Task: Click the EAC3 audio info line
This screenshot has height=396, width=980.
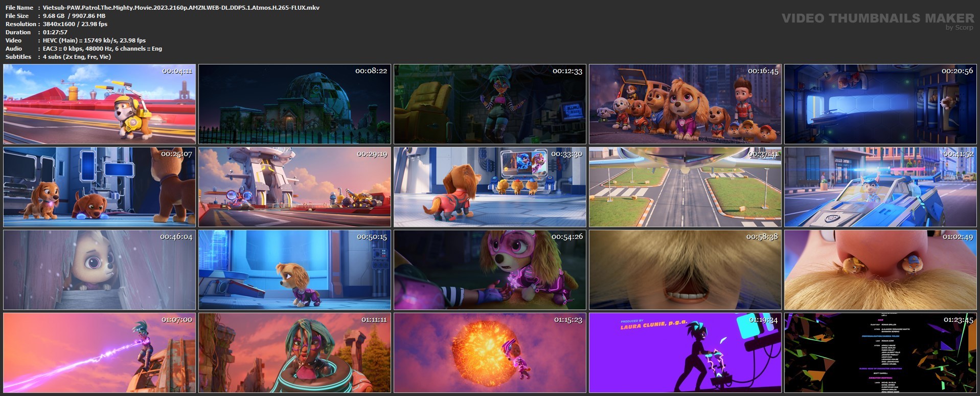Action: coord(102,49)
